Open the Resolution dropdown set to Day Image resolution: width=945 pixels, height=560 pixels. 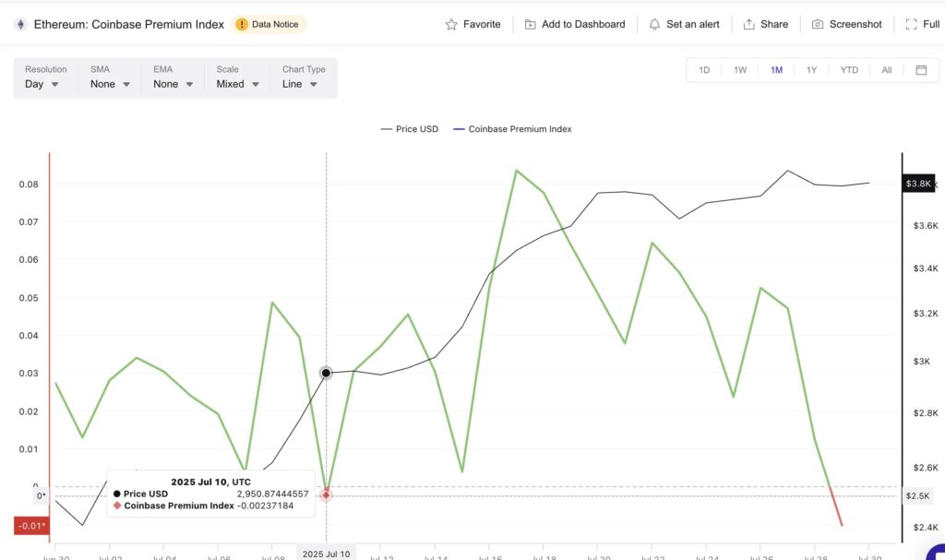(42, 83)
